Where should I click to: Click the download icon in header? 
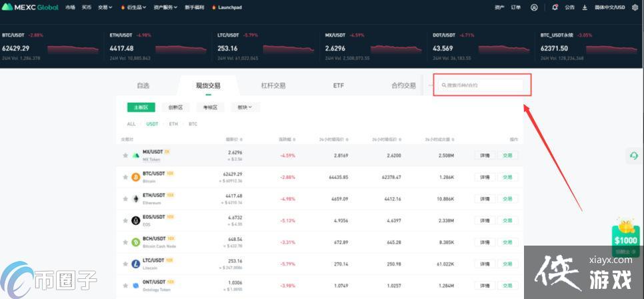pyautogui.click(x=585, y=7)
